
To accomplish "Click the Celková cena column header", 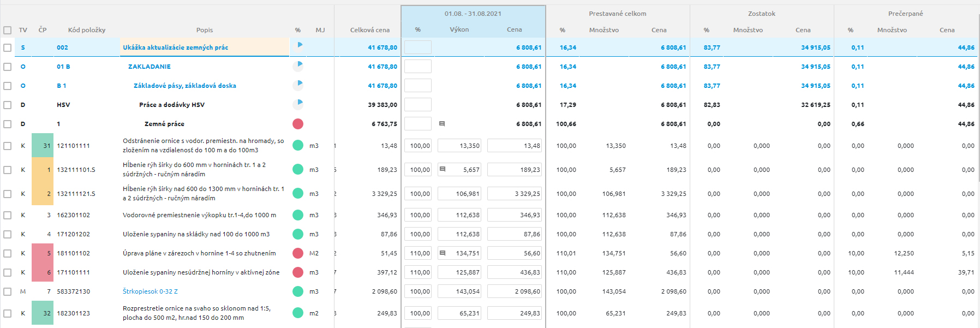I will pos(370,30).
